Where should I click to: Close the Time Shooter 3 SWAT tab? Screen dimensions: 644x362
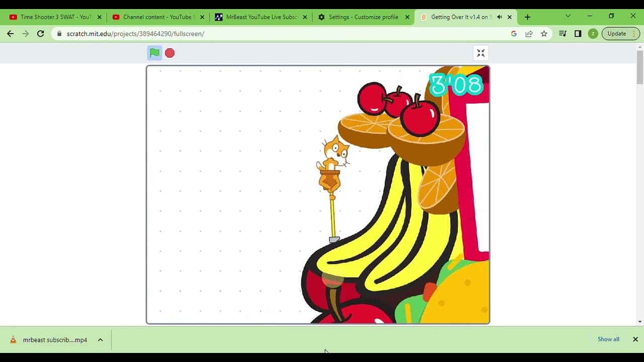click(x=99, y=17)
